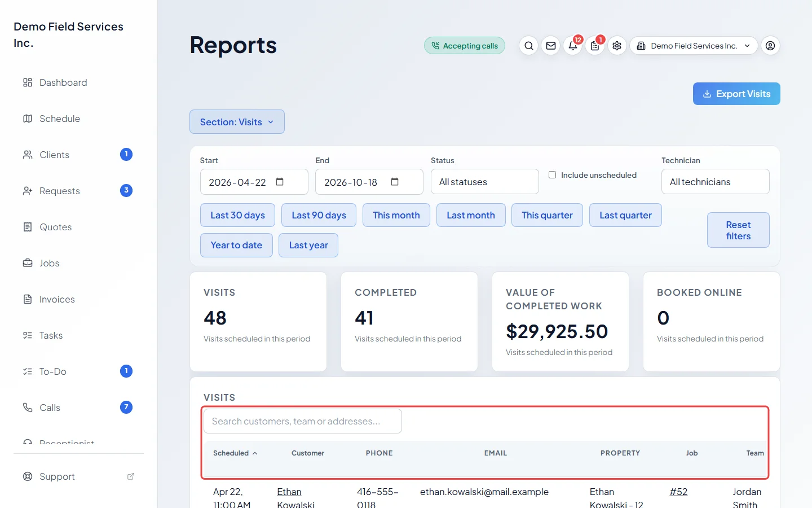Open the settings gear icon
The height and width of the screenshot is (508, 812).
(617, 46)
